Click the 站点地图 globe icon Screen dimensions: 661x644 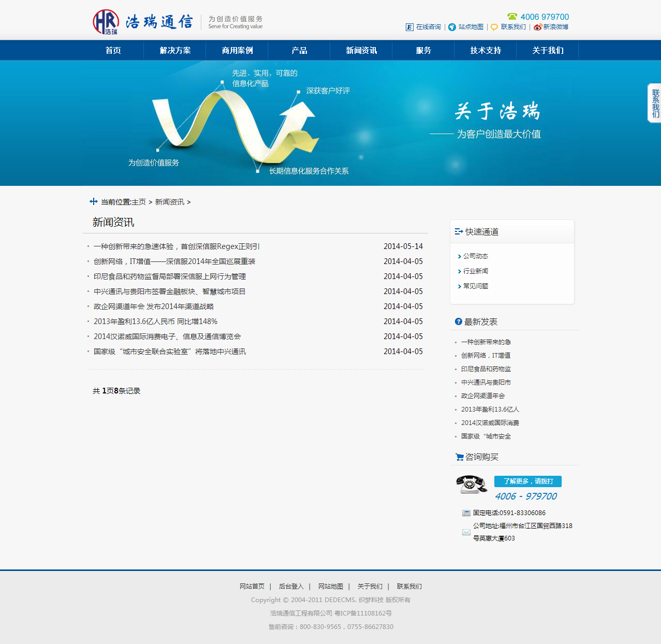452,27
